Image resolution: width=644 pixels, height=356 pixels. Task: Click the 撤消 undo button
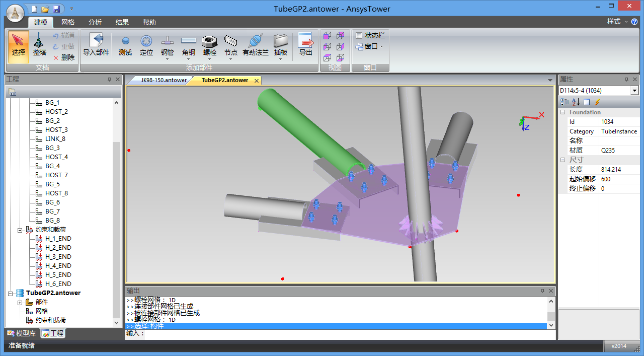tap(64, 35)
